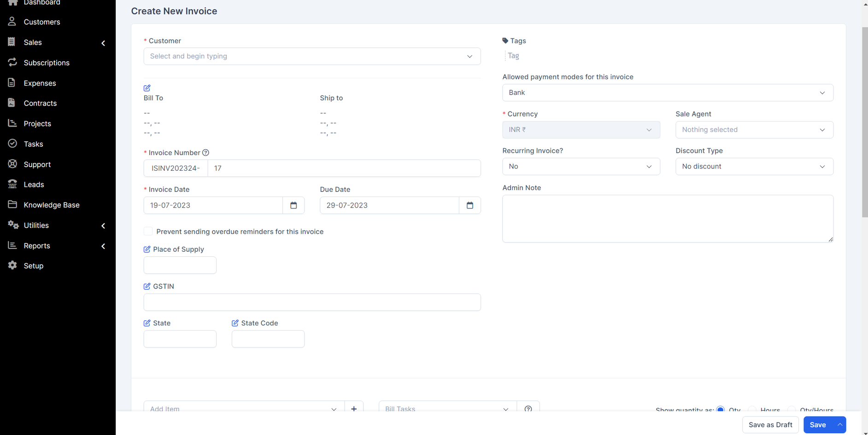868x435 pixels.
Task: Click the Expenses document icon
Action: tap(12, 82)
